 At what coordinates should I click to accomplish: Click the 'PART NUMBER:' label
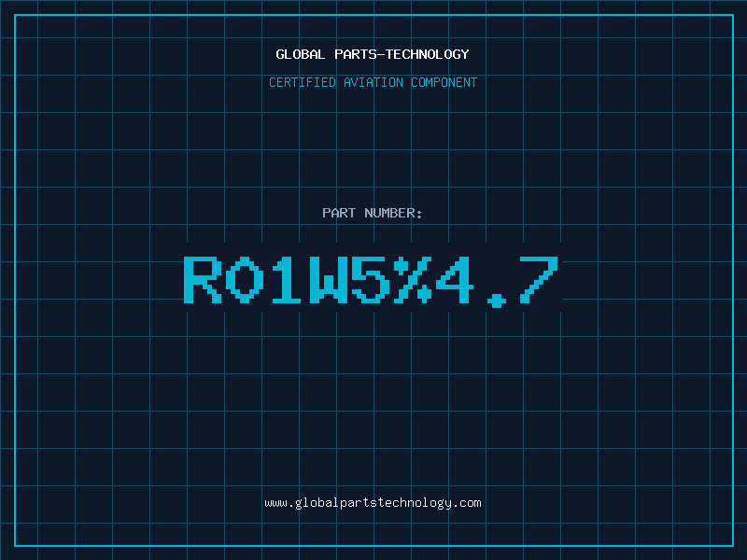click(x=373, y=213)
